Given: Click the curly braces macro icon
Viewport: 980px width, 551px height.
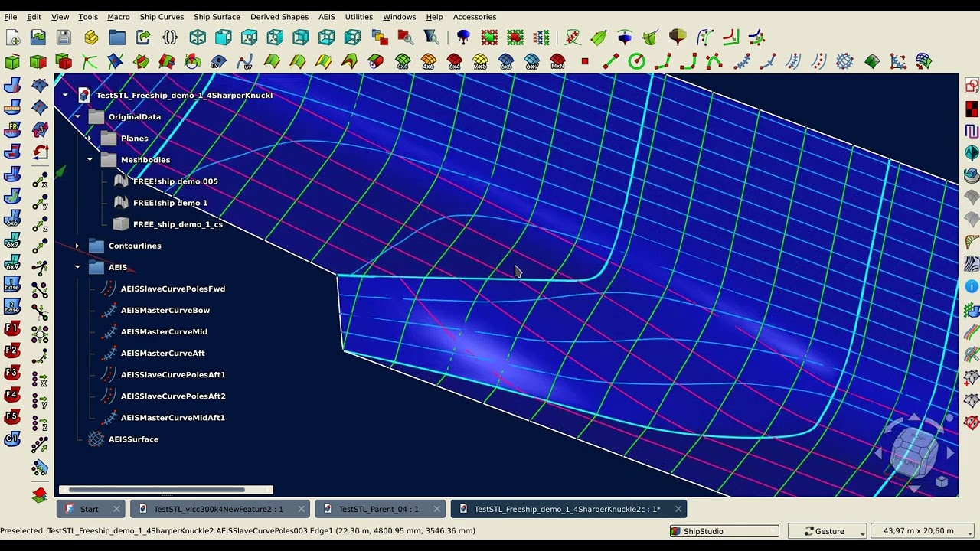Looking at the screenshot, I should click(170, 37).
